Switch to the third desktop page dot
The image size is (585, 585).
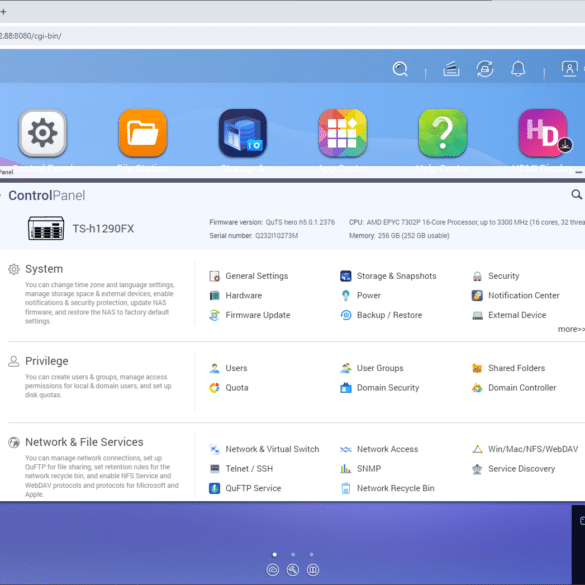click(312, 554)
